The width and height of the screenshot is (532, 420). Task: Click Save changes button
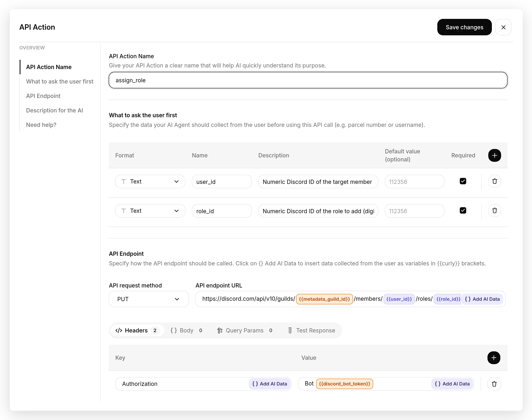(x=464, y=27)
